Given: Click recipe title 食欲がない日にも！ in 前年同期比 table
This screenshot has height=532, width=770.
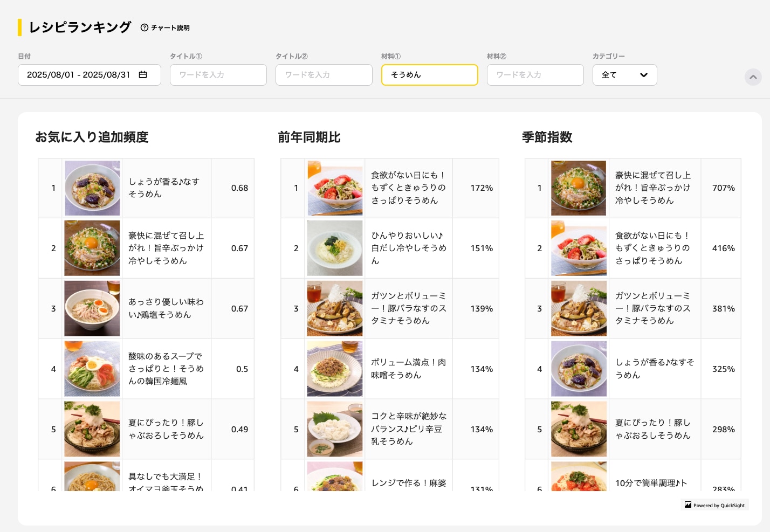Looking at the screenshot, I should tap(408, 188).
